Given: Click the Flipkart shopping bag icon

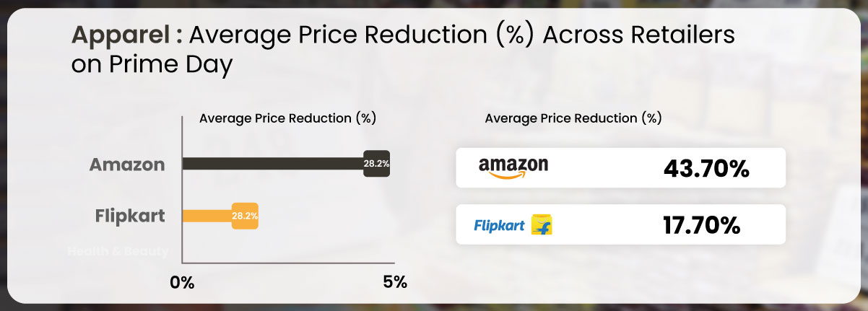Looking at the screenshot, I should [542, 224].
